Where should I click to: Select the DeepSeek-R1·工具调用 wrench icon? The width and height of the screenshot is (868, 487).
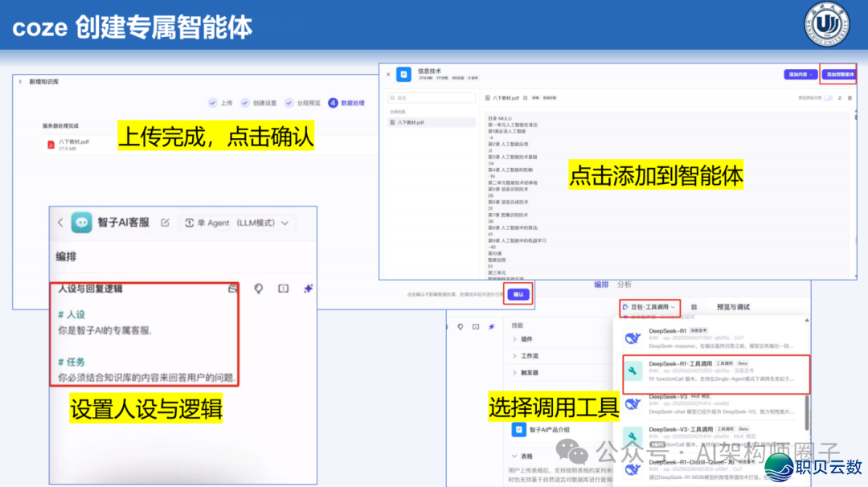coord(633,370)
